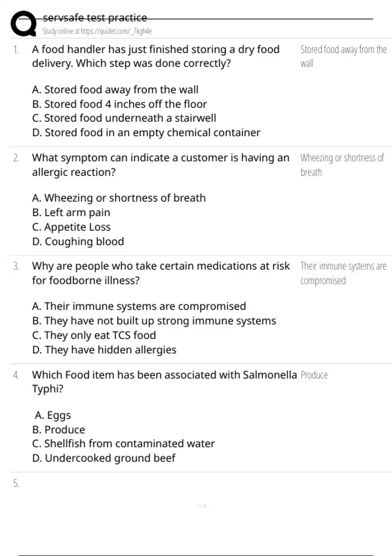Viewport: 392px width, 556px height.
Task: Choose 'Stored food underneath a stairwell' option
Action: (x=124, y=118)
